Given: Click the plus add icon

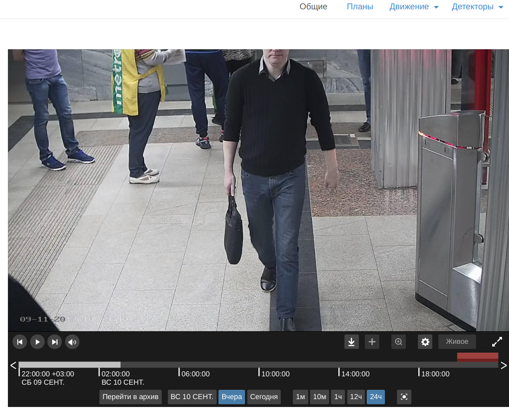Looking at the screenshot, I should tap(372, 342).
